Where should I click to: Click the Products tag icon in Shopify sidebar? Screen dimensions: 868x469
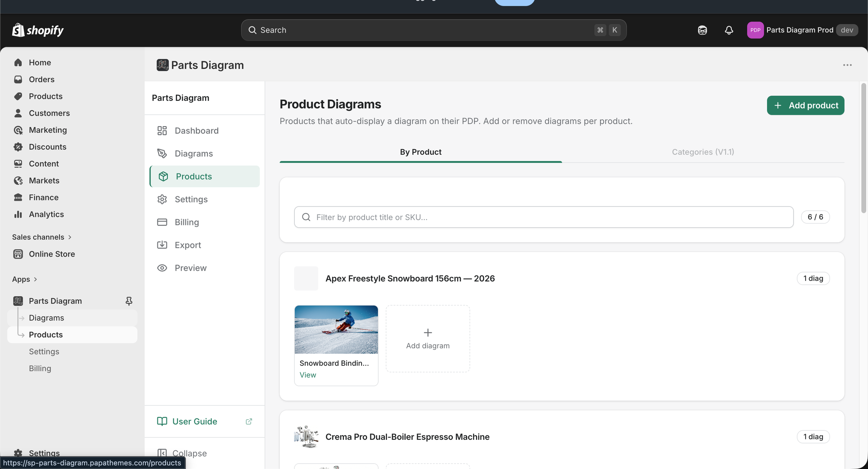18,96
